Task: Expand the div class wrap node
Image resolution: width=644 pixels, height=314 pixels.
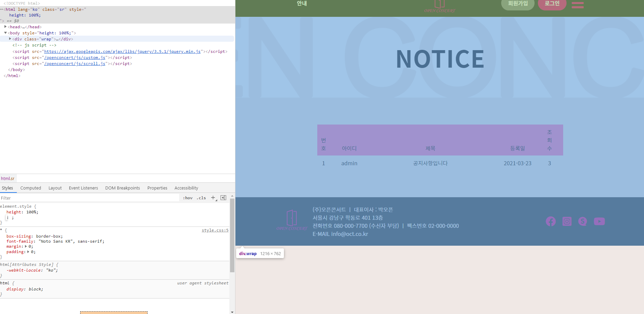Action: pos(10,39)
